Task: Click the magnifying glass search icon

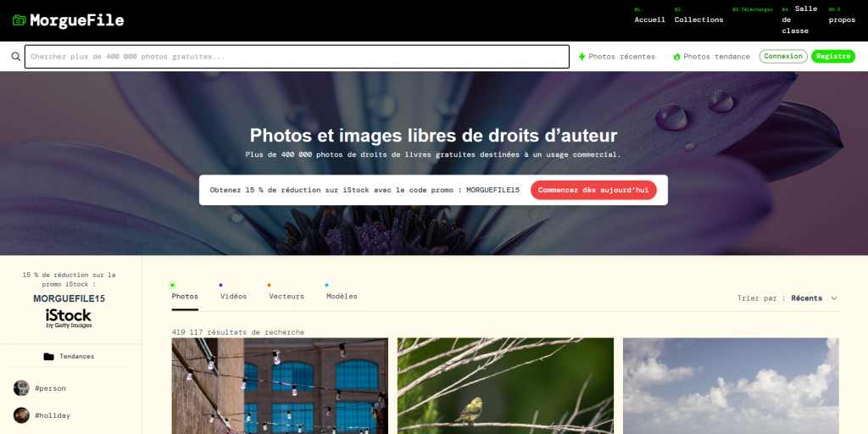Action: [16, 57]
